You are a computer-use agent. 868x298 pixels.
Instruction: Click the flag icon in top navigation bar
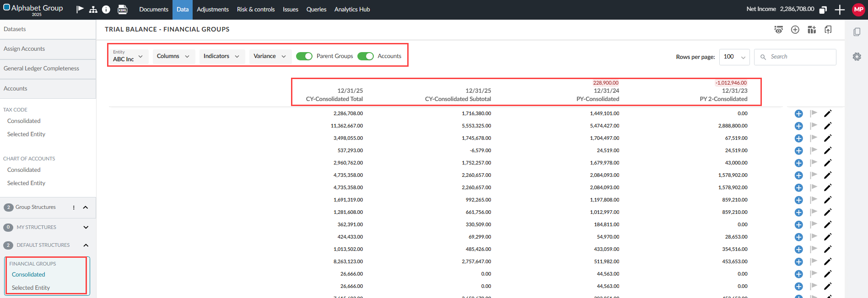[80, 9]
